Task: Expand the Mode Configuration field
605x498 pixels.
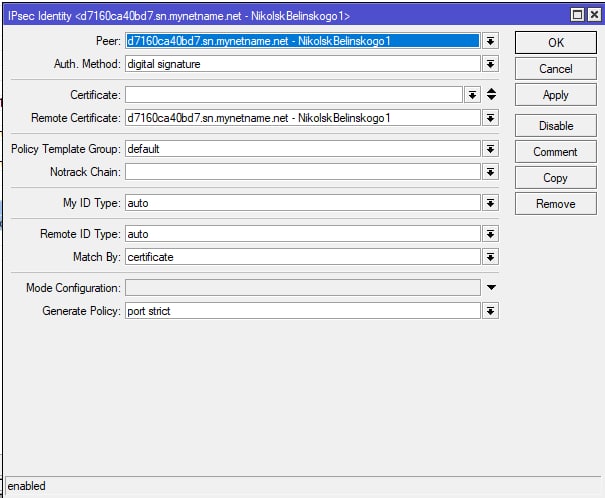Action: pyautogui.click(x=491, y=287)
